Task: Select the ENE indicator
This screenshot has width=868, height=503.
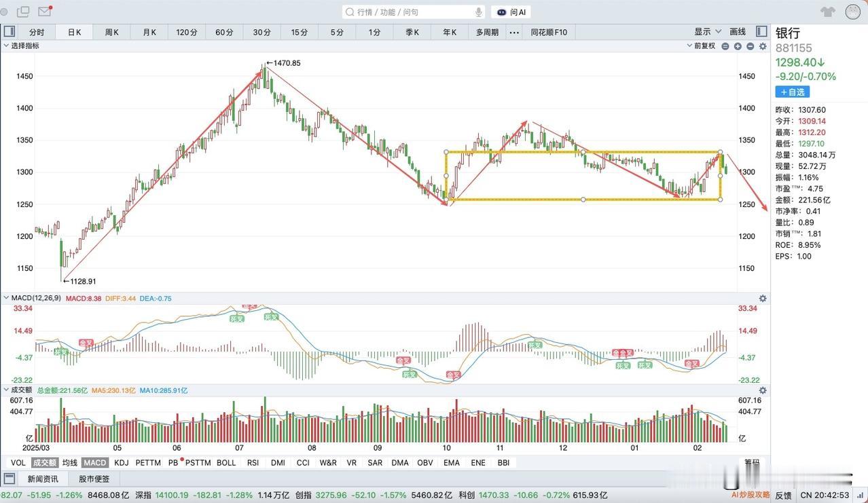Action: (478, 463)
